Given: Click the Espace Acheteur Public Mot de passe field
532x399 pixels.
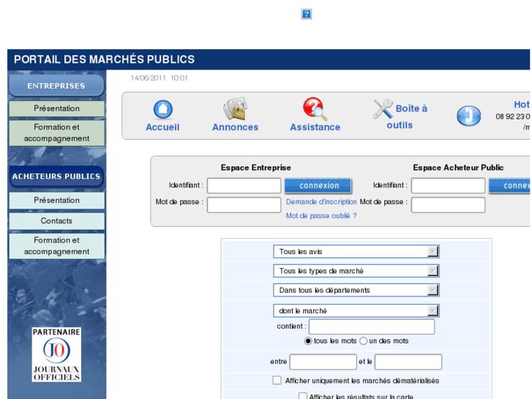Looking at the screenshot, I should pyautogui.click(x=448, y=205).
